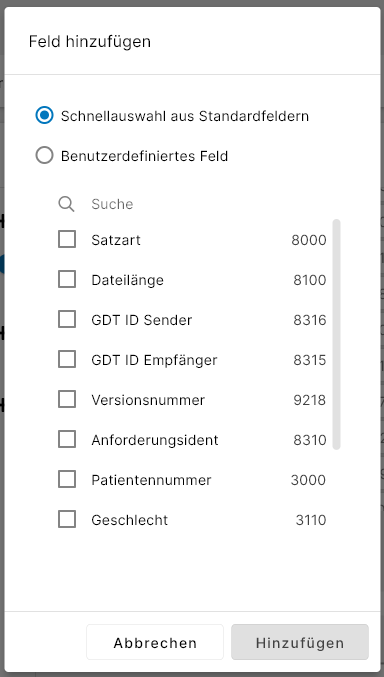The width and height of the screenshot is (384, 677).
Task: Enable the Patientennummer checkbox
Action: (x=67, y=479)
